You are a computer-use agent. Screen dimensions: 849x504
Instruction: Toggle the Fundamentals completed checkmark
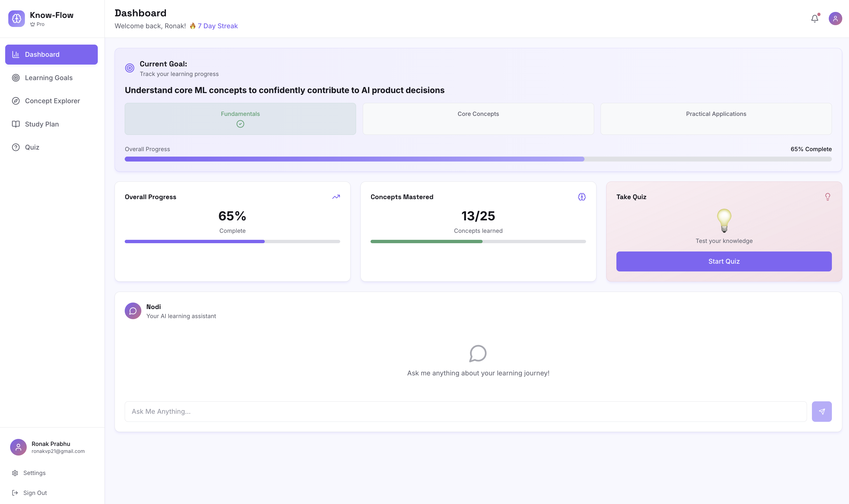240,124
